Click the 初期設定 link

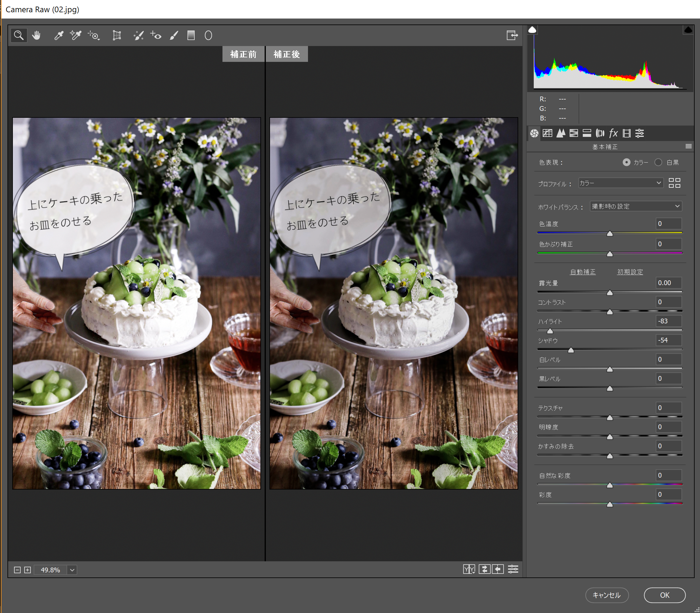coord(630,272)
